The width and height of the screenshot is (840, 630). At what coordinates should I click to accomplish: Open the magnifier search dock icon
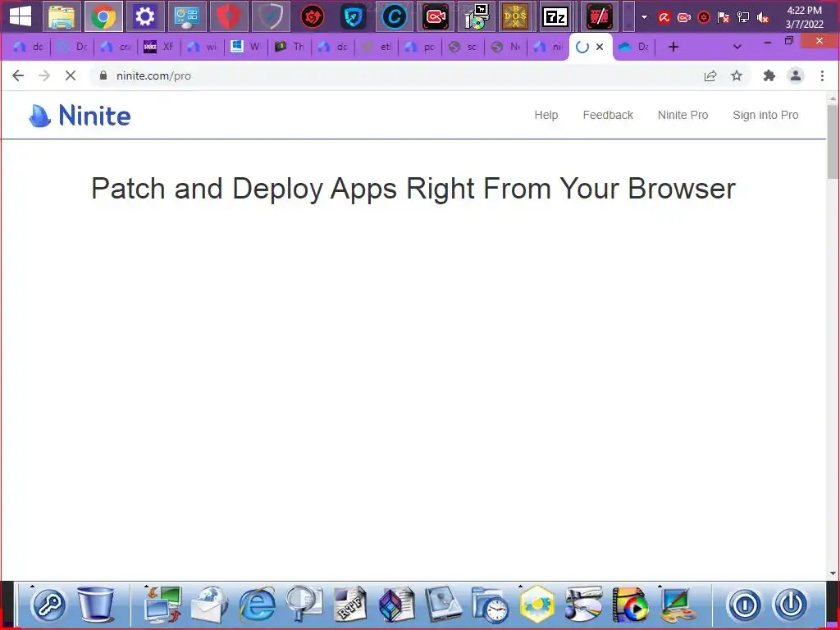pos(304,604)
